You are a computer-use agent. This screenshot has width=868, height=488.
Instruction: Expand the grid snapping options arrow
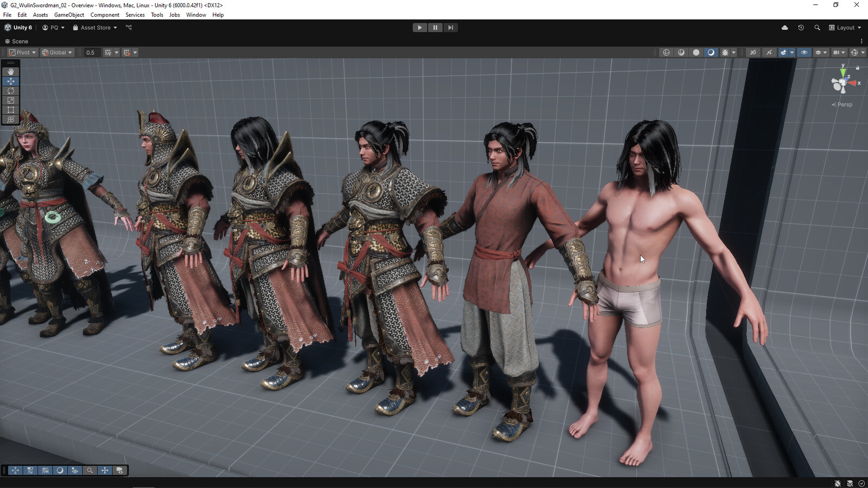click(116, 53)
